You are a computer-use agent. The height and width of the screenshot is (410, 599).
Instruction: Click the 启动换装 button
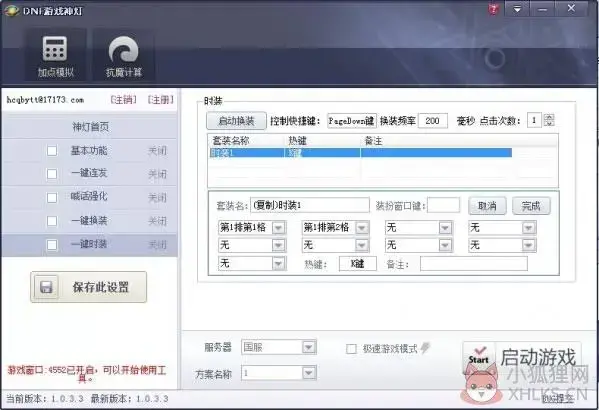236,121
